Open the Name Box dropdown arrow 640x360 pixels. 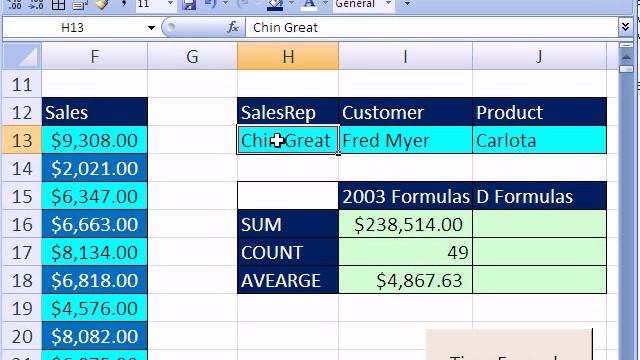pos(151,28)
